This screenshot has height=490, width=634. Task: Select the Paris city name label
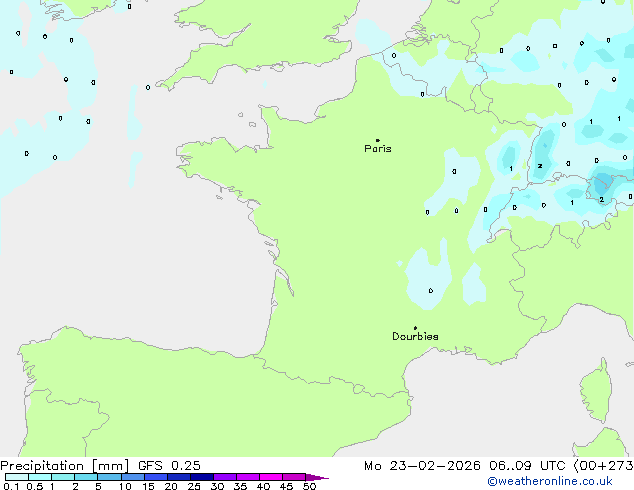click(x=378, y=149)
